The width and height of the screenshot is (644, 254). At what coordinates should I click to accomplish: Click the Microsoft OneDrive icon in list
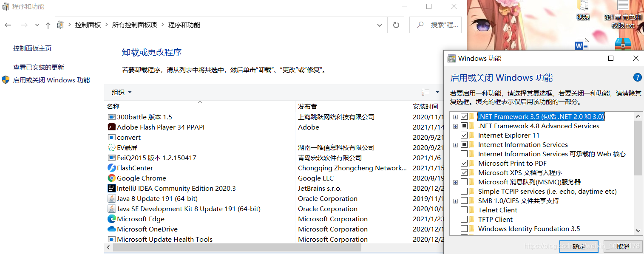(x=112, y=229)
